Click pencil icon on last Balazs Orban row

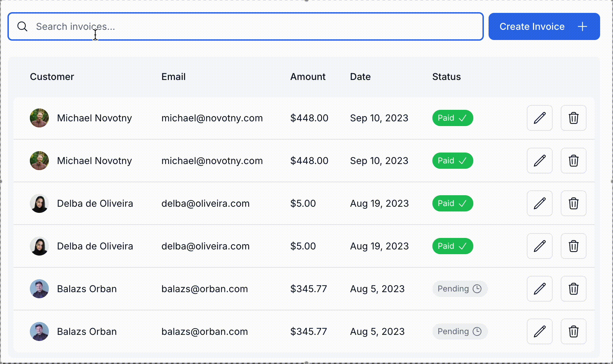tap(539, 331)
